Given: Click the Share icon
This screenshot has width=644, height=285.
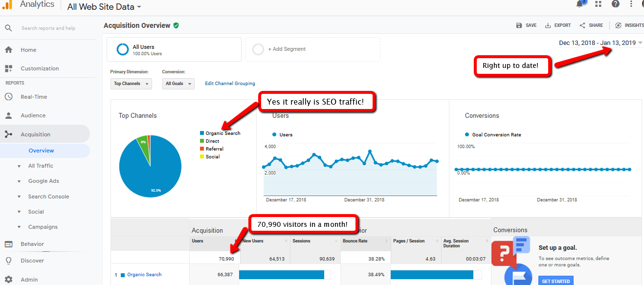Looking at the screenshot, I should 582,25.
